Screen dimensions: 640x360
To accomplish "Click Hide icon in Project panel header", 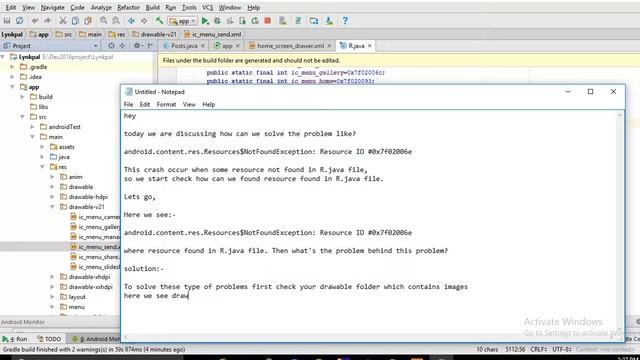I will 150,46.
